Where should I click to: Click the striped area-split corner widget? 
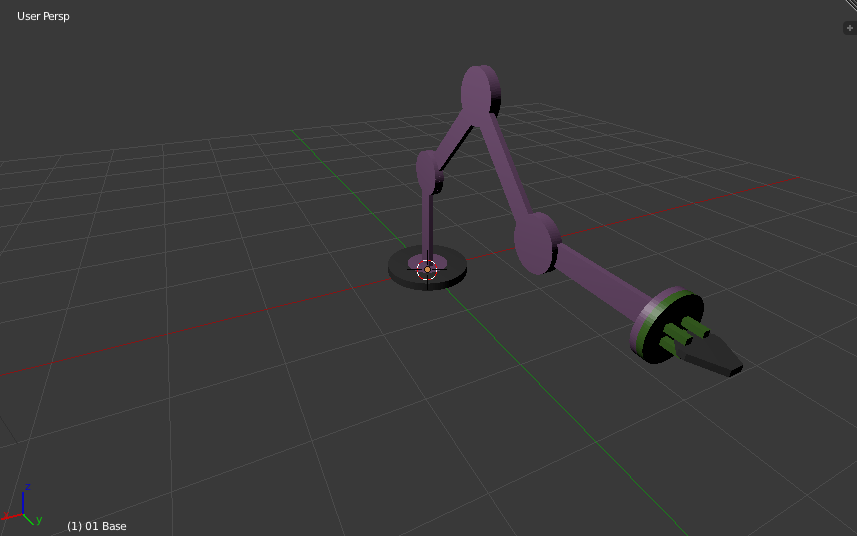coord(852,4)
